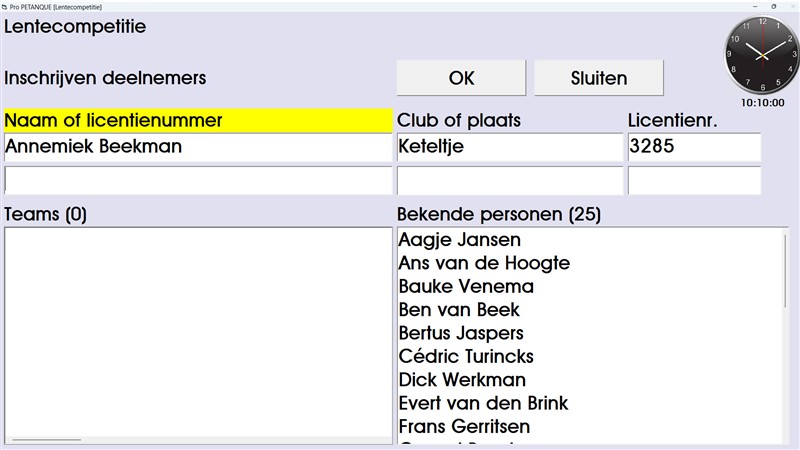Image resolution: width=800 pixels, height=450 pixels.
Task: Click the license number field showing 3285
Action: [693, 147]
